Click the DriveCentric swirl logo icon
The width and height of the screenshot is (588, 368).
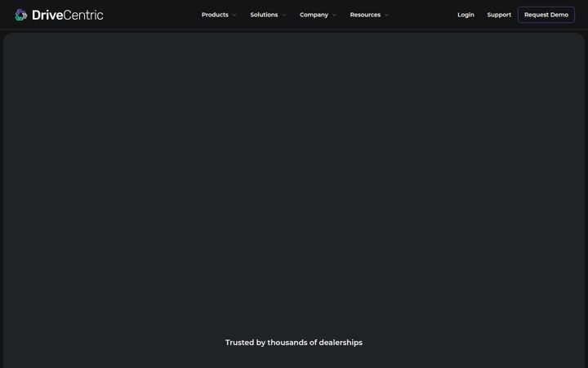click(21, 15)
